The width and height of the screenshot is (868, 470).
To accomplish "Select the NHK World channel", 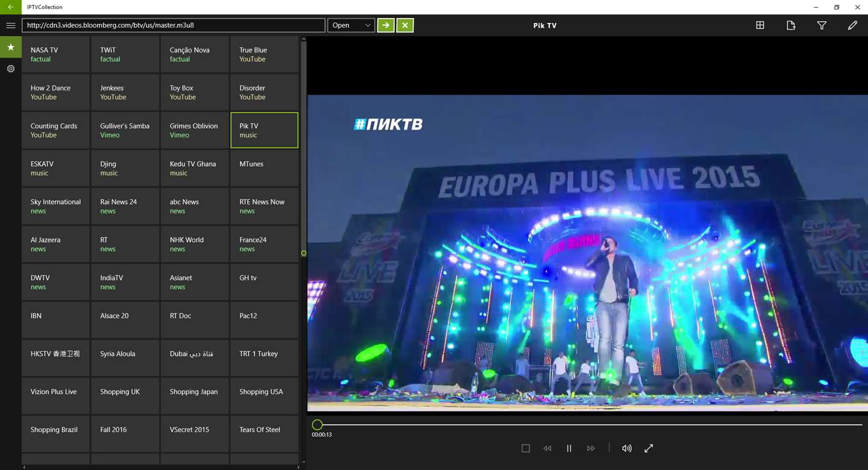I will coord(195,244).
